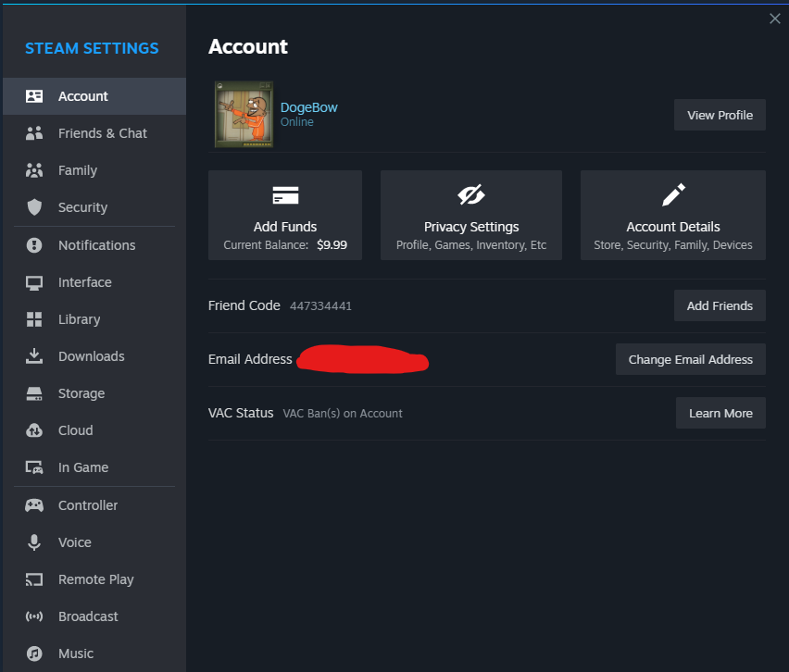
Task: Click the DogeBow profile avatar image
Action: 244,114
